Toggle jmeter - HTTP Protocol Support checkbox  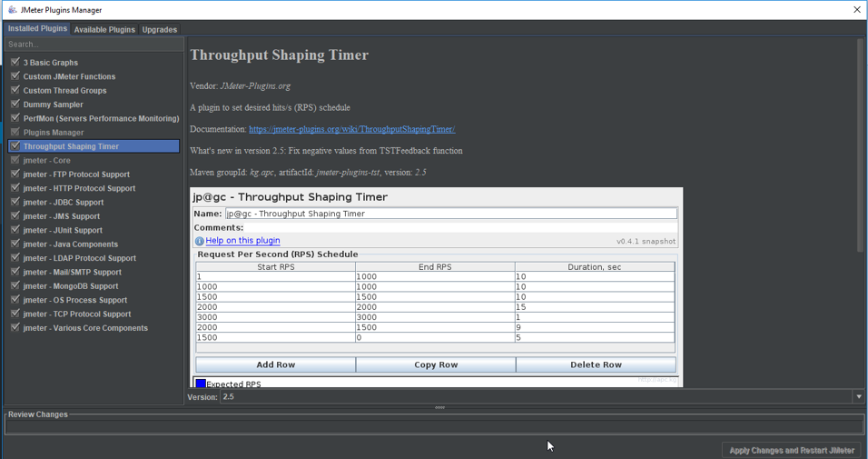(x=15, y=187)
